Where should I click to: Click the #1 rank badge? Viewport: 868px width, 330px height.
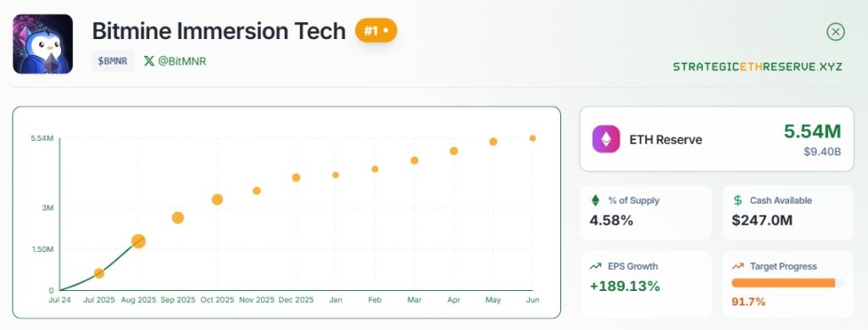pos(376,31)
